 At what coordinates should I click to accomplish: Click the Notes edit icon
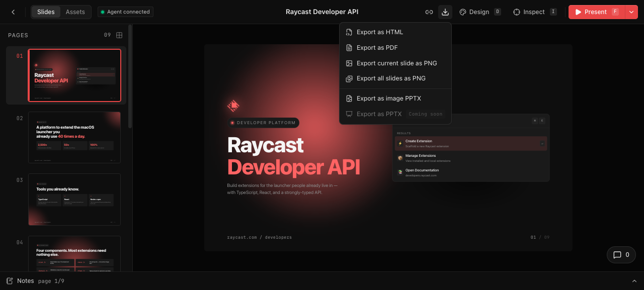[10, 281]
